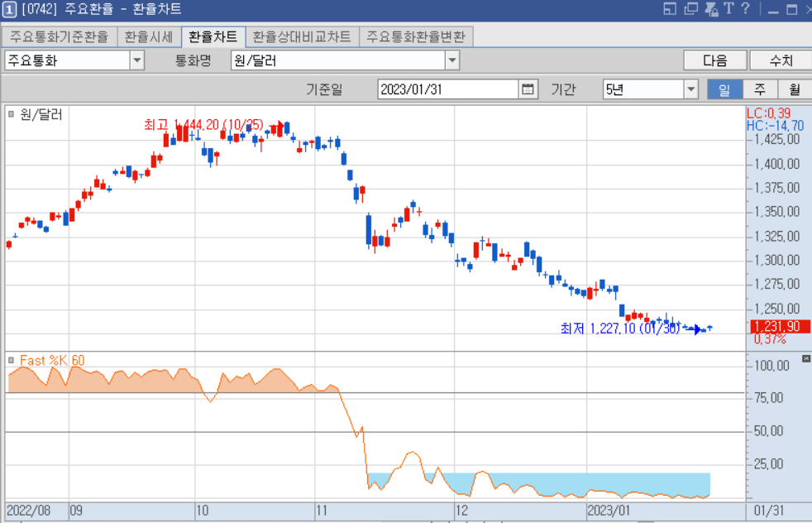Open the 환율상대비교차트 tab
This screenshot has width=812, height=523.
click(302, 36)
